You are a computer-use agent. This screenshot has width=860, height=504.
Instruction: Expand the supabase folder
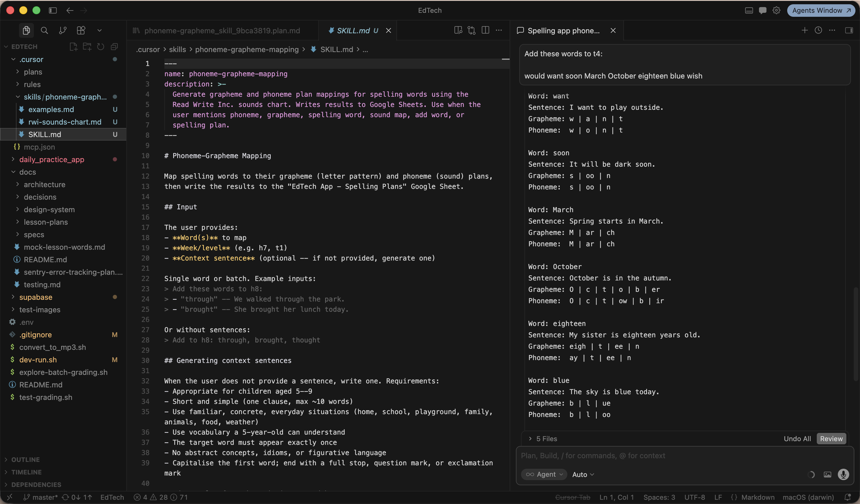tap(63, 297)
